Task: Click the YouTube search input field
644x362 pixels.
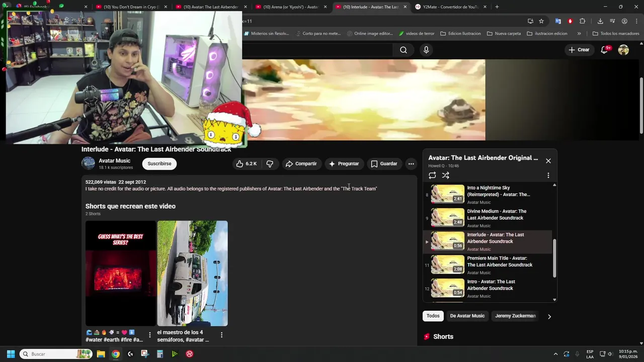Action: coord(317,50)
